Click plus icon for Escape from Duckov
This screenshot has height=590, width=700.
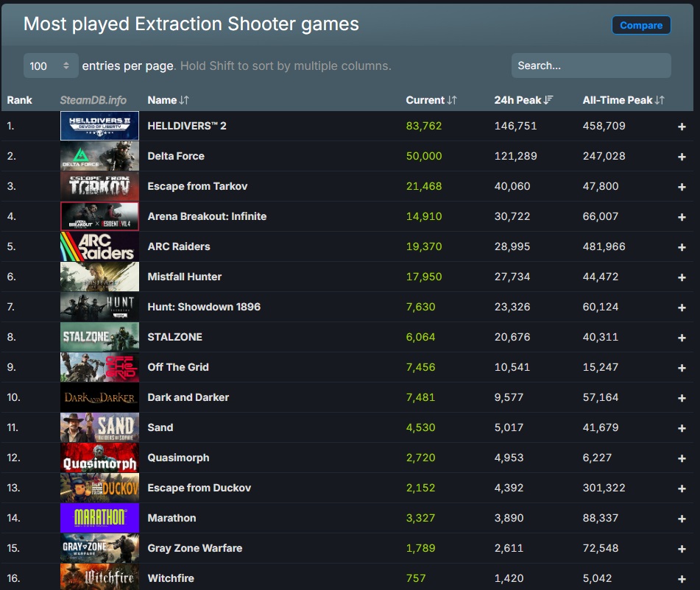(x=682, y=488)
